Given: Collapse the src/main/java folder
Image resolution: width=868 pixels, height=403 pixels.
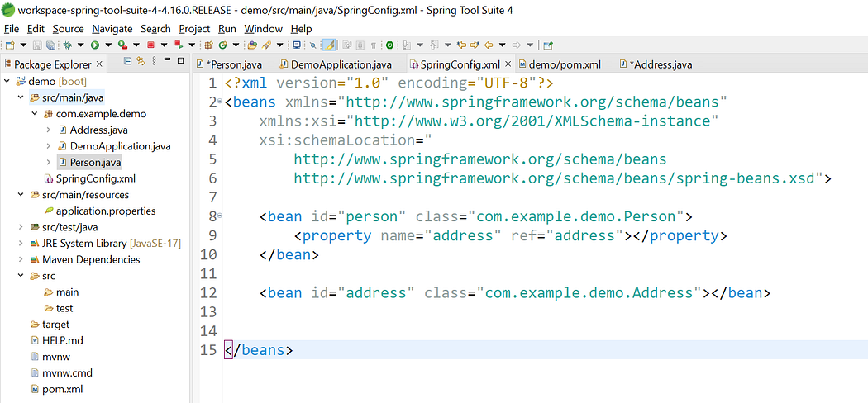Looking at the screenshot, I should point(21,97).
